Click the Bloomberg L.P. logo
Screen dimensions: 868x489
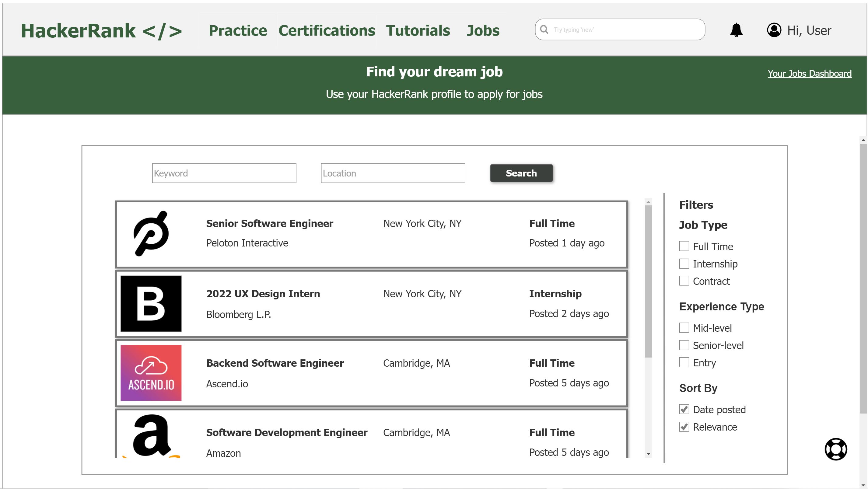click(151, 304)
